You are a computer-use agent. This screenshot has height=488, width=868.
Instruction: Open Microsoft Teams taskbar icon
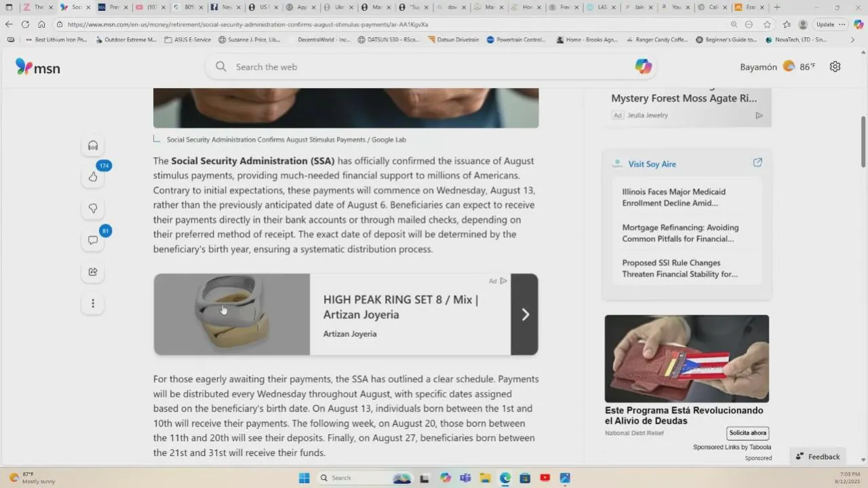(465, 478)
